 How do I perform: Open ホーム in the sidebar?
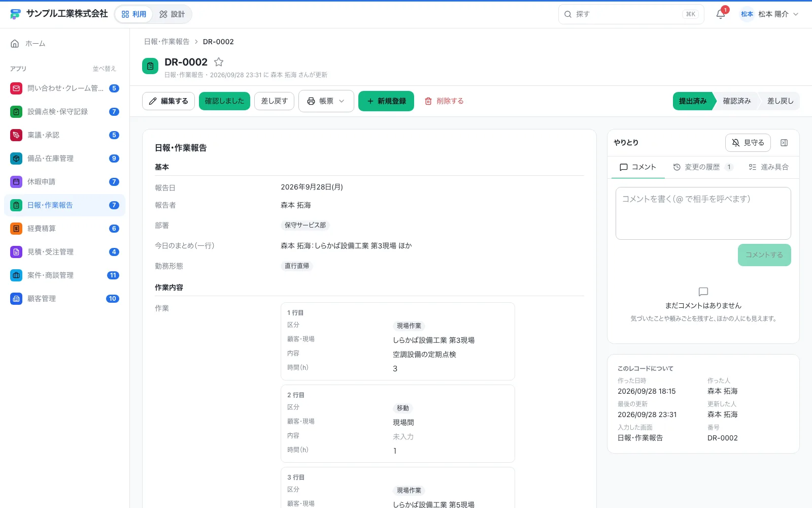tap(65, 44)
